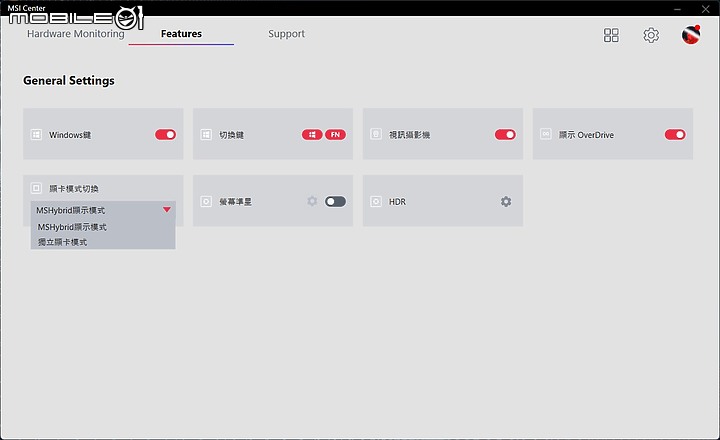Collapse the 顯卡模式切換 dropdown arrow

(167, 210)
